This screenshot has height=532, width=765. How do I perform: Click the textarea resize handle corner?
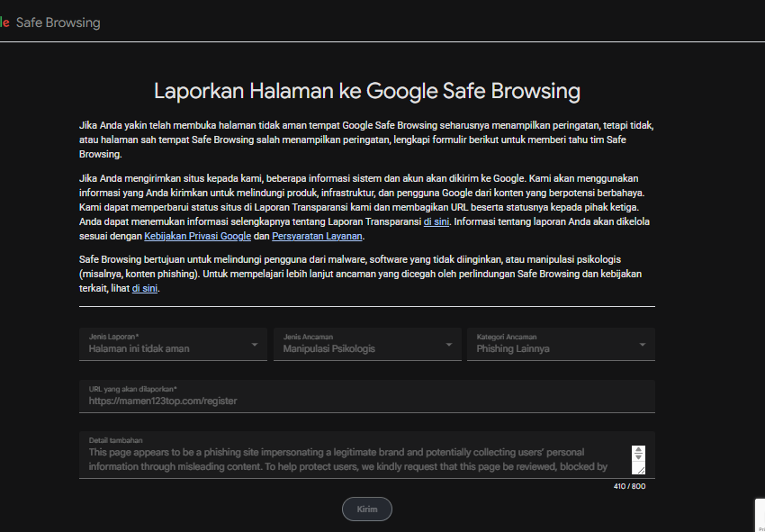[640, 470]
